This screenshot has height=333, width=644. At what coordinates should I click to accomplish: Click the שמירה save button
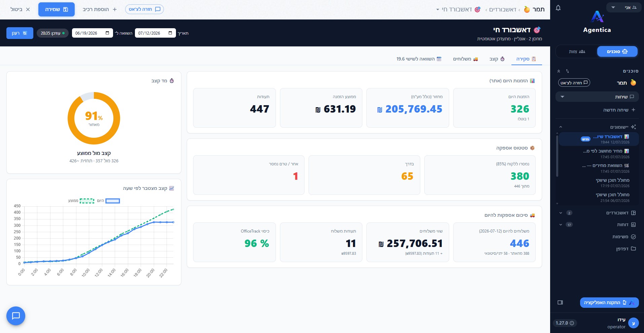[x=57, y=9]
